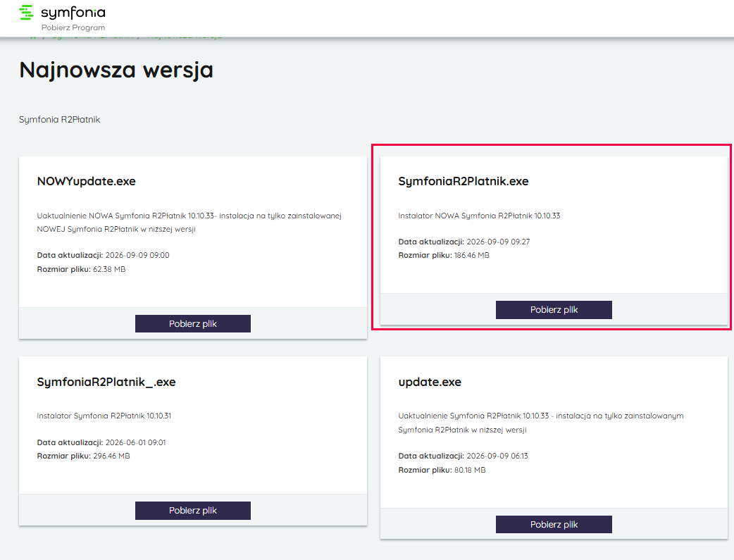The image size is (734, 560).
Task: Click the NOWYupdate.exe card title
Action: tap(86, 181)
